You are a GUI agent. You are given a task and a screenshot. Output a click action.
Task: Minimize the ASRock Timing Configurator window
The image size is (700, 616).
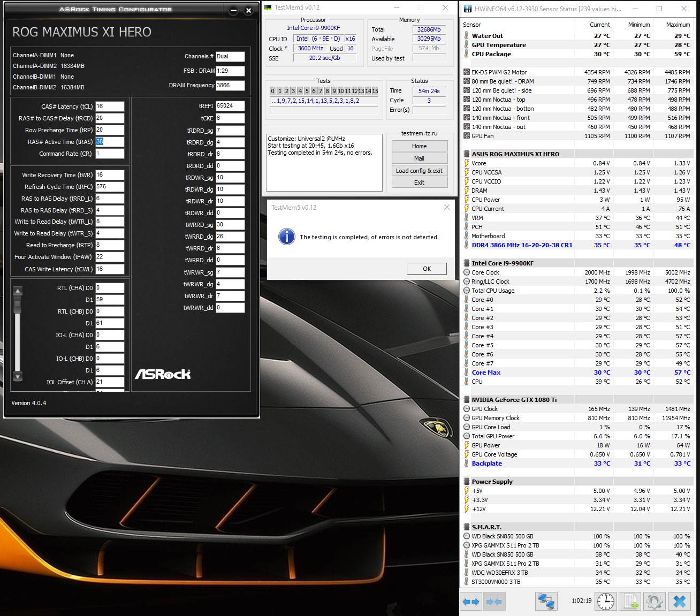[x=233, y=10]
